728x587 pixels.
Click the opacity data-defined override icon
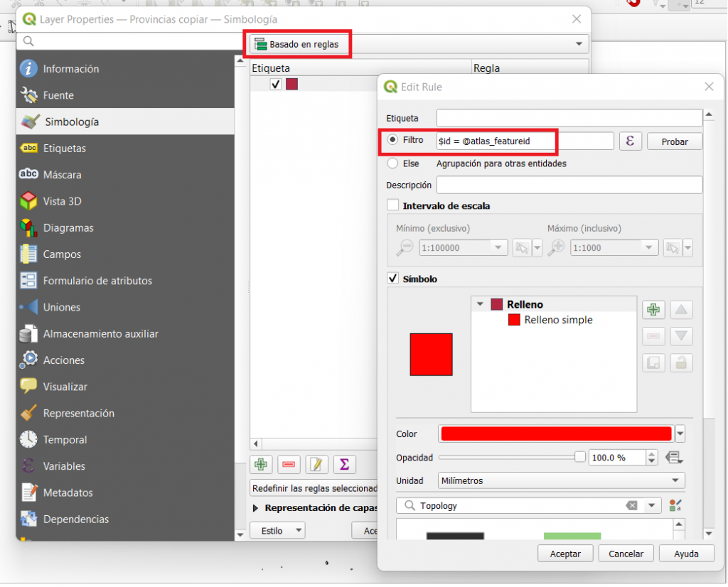coord(673,458)
